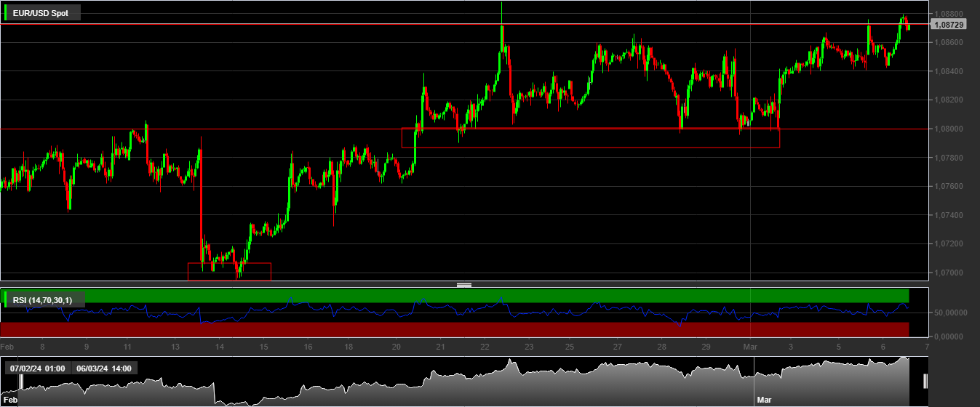Click the 6 date label on the time axis
The image size is (980, 407).
click(883, 347)
